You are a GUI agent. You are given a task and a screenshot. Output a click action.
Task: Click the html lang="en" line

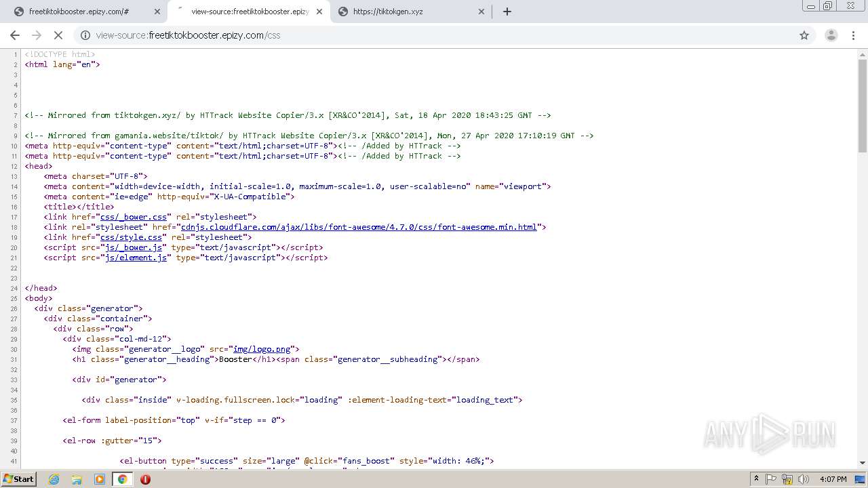pos(62,64)
